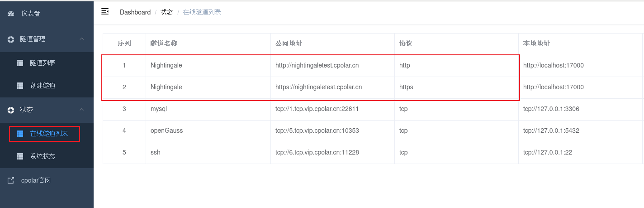Click the http://nightingaletest.cpolar.cn public address

coord(317,65)
